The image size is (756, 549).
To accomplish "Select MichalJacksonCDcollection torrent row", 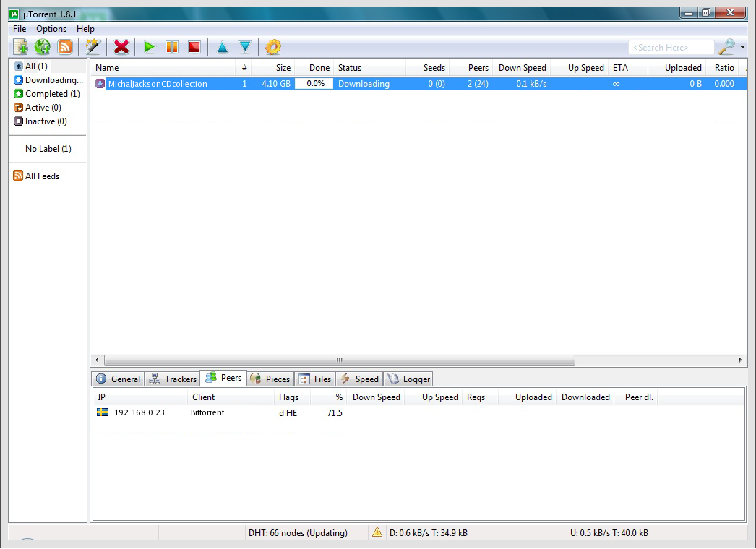I will 418,83.
